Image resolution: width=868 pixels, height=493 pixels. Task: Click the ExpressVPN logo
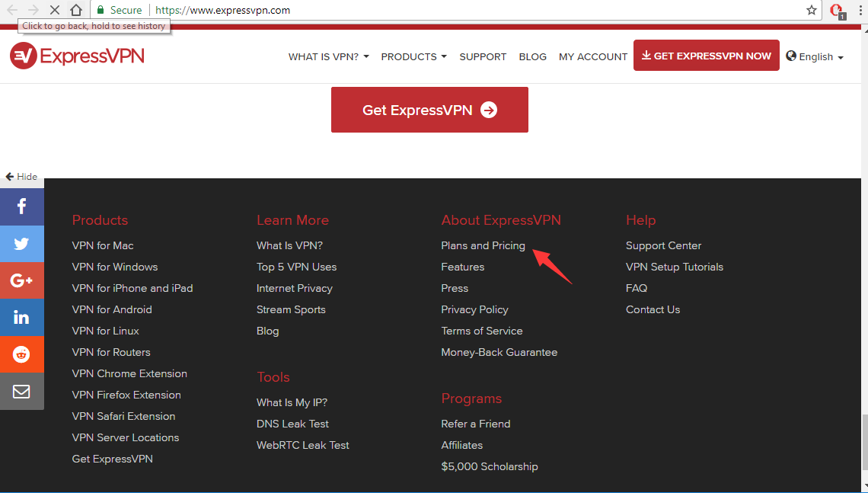click(77, 56)
